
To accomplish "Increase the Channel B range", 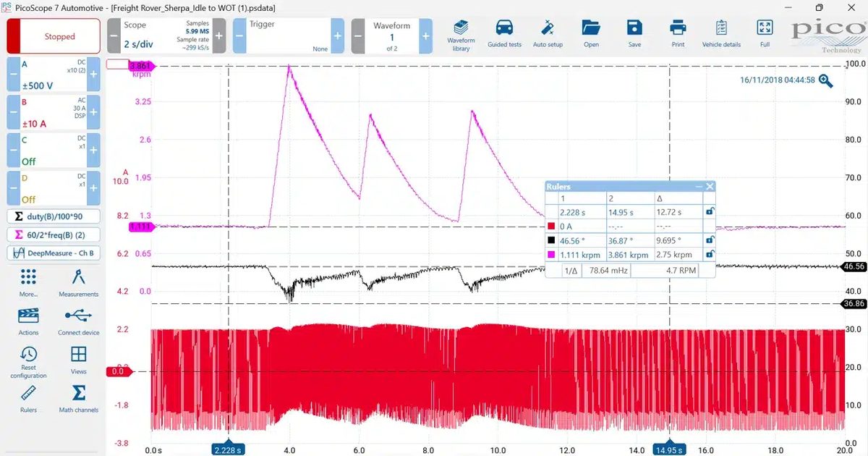I will coord(93,111).
